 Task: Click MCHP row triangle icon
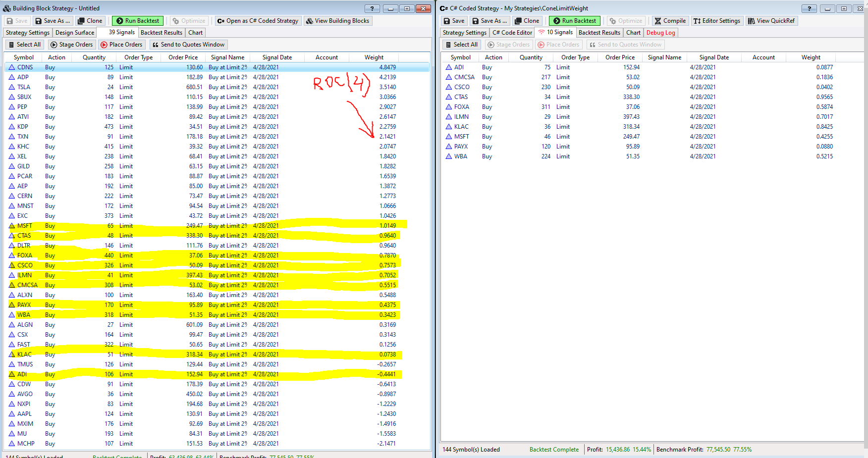coord(12,444)
